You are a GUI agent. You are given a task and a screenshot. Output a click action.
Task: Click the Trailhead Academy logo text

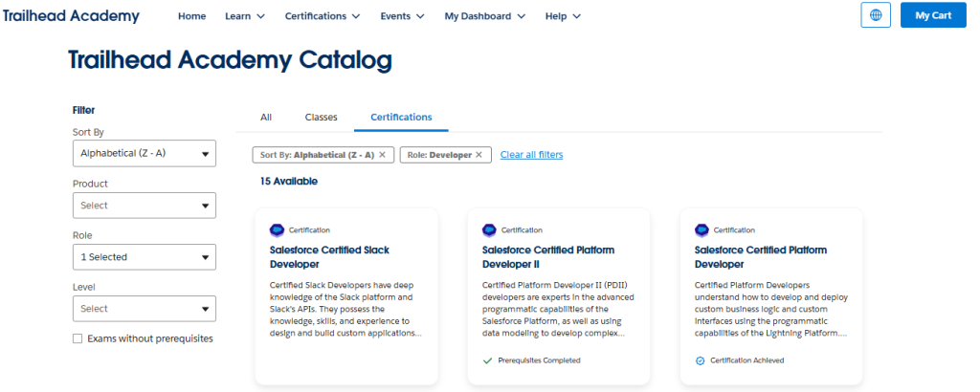(71, 16)
